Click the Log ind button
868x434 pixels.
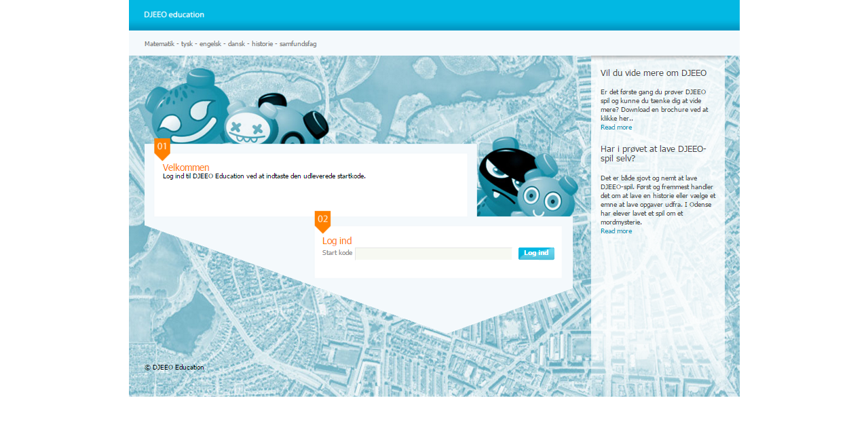point(536,254)
